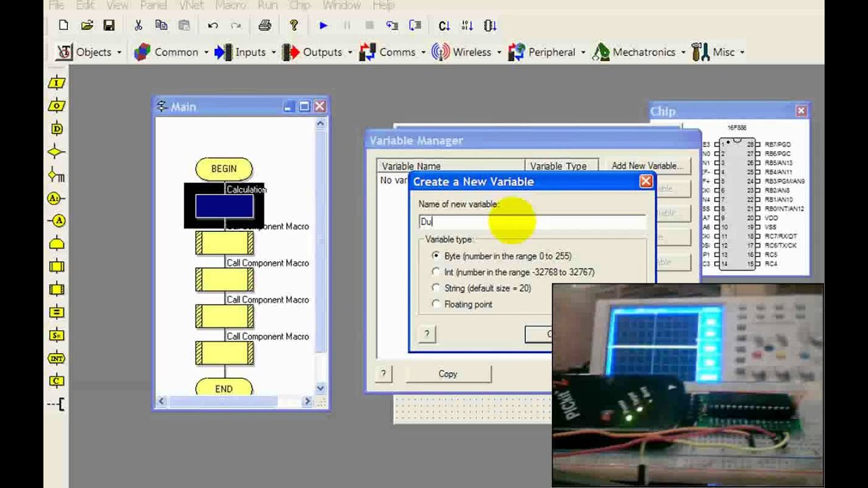Click the ? button in Create a New Variable dialog
The height and width of the screenshot is (488, 868).
coord(427,333)
